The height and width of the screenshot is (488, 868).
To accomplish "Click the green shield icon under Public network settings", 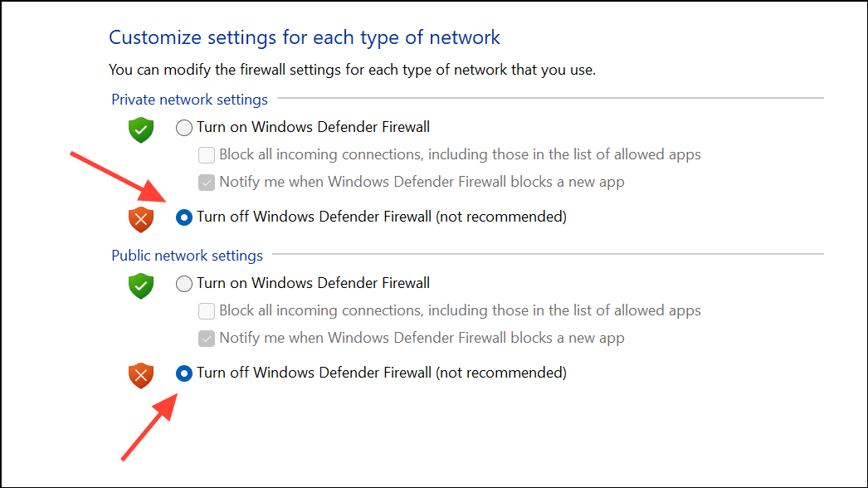I will [x=140, y=286].
